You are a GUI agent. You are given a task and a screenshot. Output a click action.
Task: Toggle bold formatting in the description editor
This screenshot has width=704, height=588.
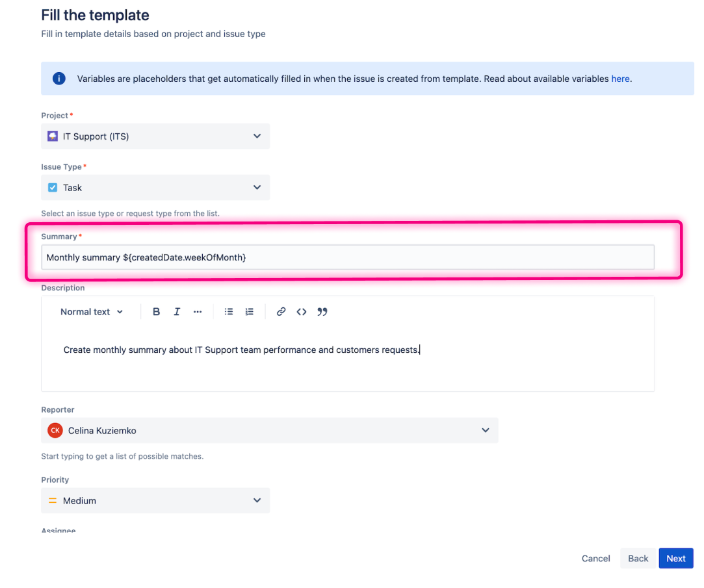pos(156,311)
